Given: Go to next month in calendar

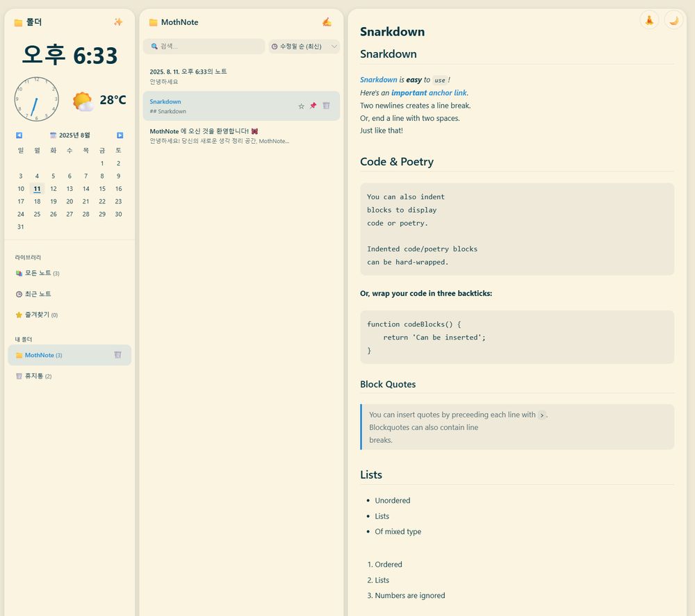Looking at the screenshot, I should pos(120,135).
